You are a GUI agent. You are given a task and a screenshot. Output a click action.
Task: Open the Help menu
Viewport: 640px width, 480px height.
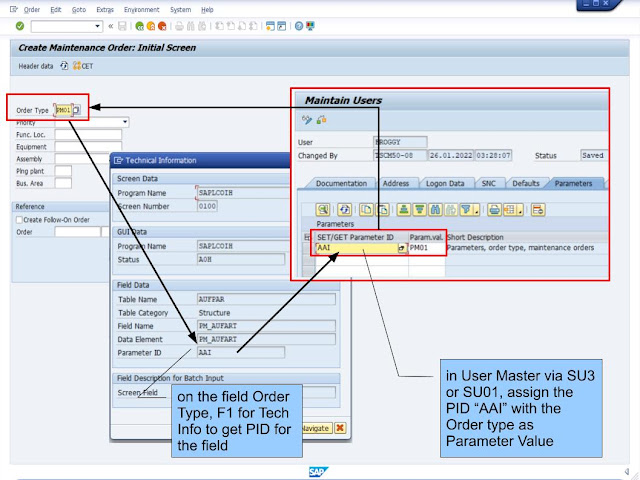(x=207, y=9)
